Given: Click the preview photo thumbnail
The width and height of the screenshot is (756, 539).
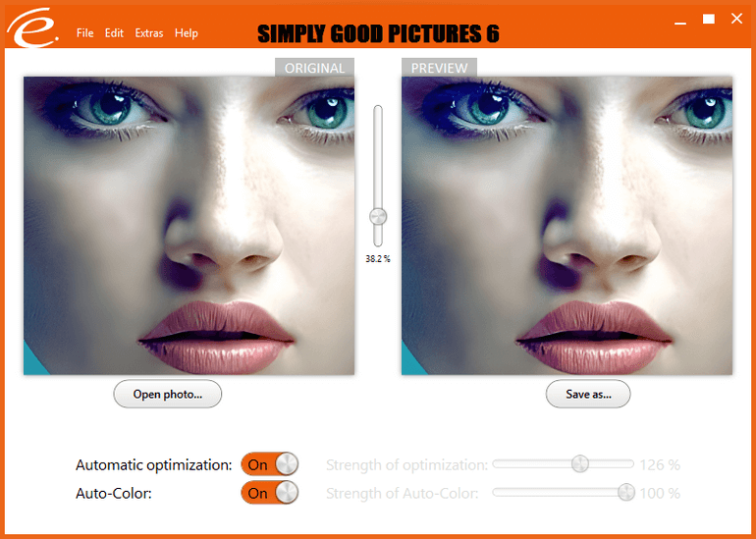Looking at the screenshot, I should tap(567, 226).
